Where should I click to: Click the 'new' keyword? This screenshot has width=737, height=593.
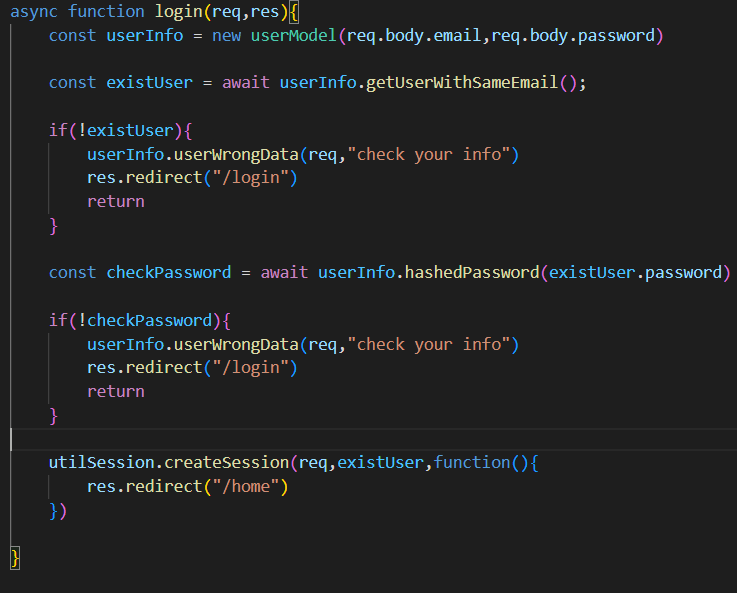coord(227,36)
